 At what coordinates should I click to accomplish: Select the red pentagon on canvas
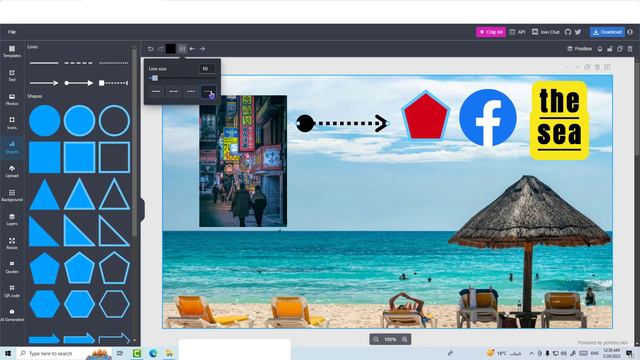[425, 116]
